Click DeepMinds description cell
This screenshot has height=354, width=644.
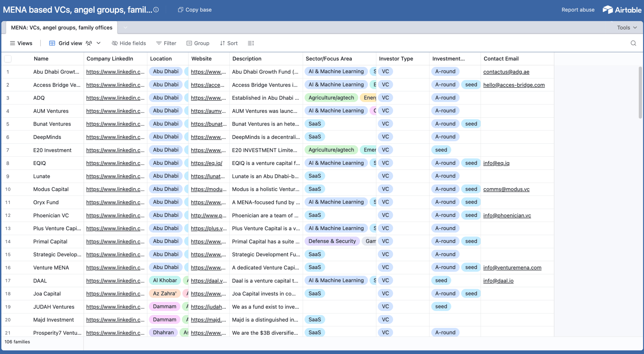pos(266,137)
